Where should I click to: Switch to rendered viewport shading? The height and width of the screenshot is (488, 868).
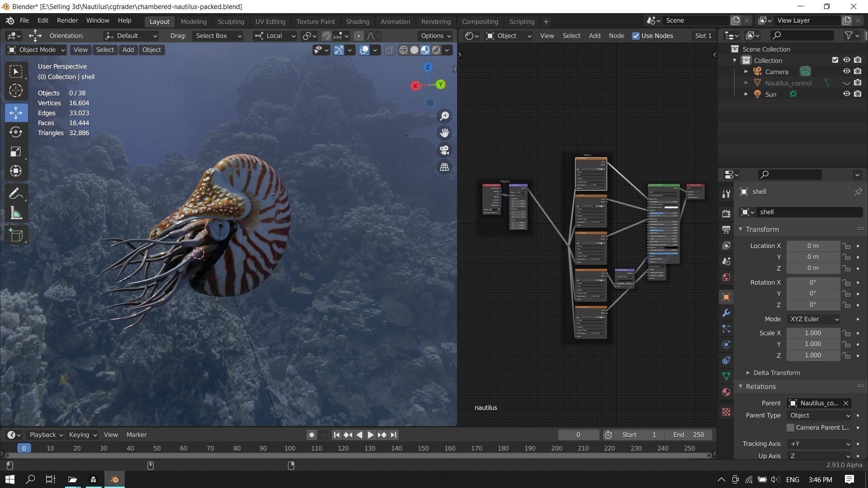click(436, 50)
